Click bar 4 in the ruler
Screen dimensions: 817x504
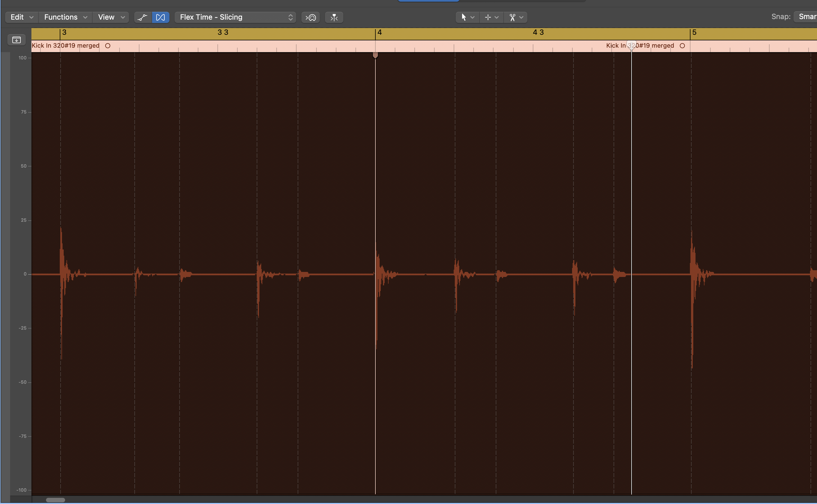tap(379, 32)
